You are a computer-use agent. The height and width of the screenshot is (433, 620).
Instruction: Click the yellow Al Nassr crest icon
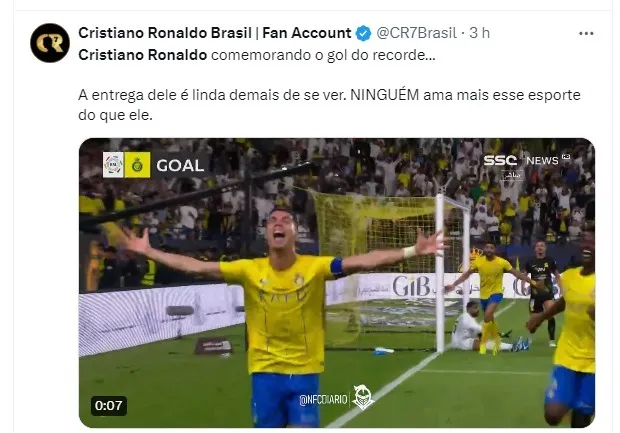point(138,165)
